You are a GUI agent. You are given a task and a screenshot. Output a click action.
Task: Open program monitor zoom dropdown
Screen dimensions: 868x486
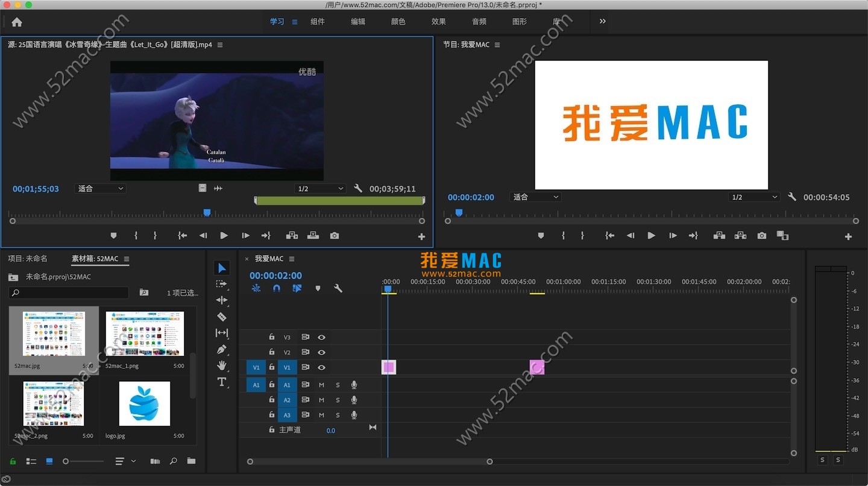coord(535,197)
